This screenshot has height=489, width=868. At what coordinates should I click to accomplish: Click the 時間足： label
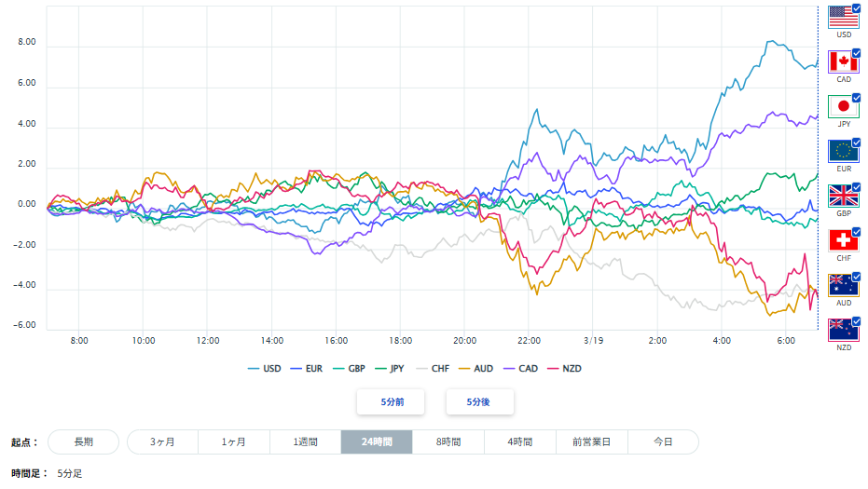(29, 473)
